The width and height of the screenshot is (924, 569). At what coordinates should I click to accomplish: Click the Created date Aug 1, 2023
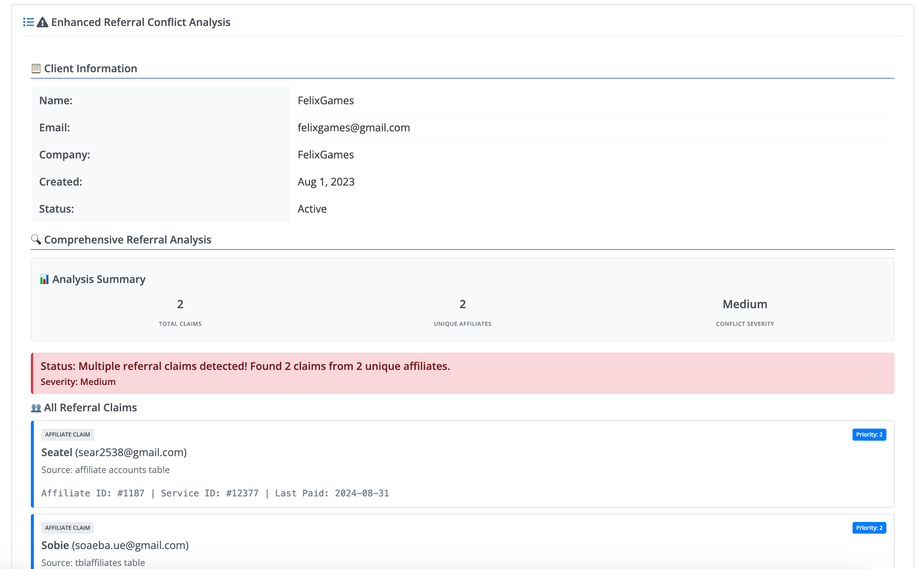326,182
